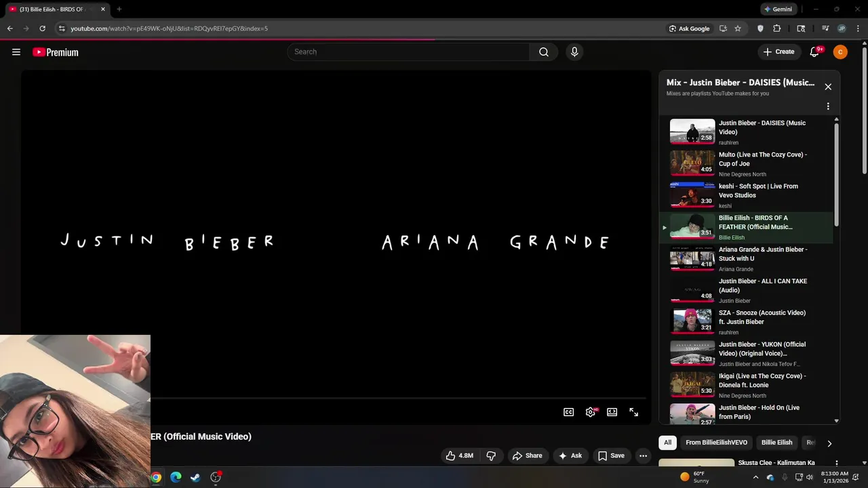Select the All filter chip
Image resolution: width=868 pixels, height=488 pixels.
tap(668, 443)
